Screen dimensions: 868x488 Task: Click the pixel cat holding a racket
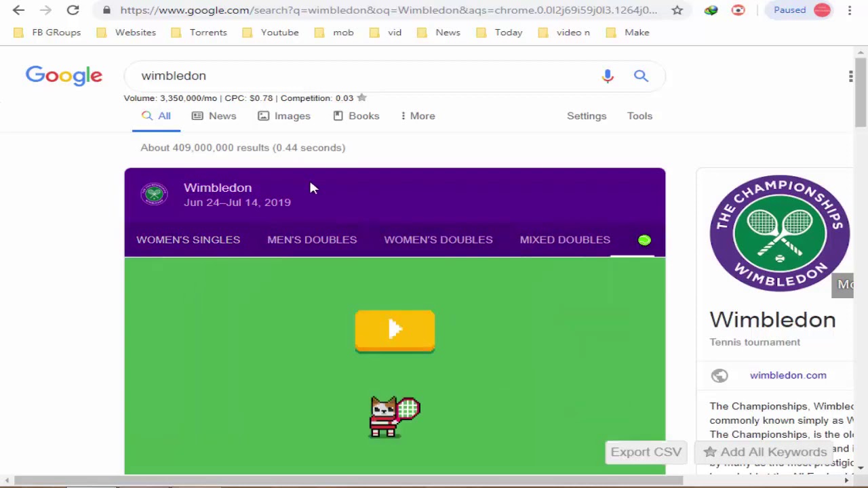click(394, 417)
